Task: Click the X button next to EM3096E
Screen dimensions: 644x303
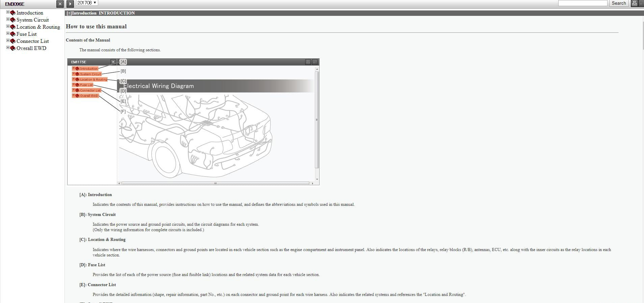Action: (60, 4)
